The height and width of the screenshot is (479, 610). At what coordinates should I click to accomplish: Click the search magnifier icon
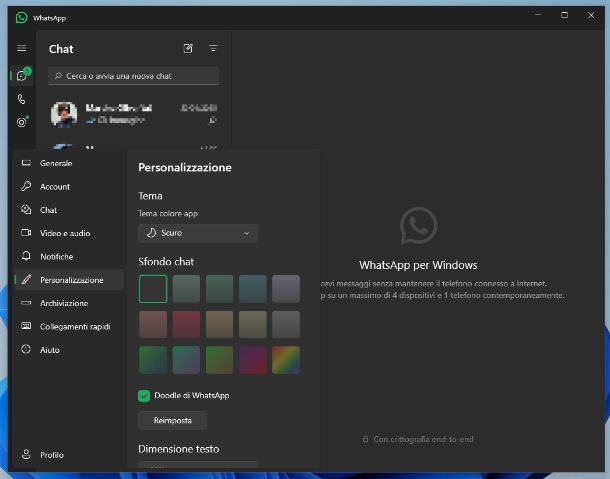pyautogui.click(x=58, y=76)
